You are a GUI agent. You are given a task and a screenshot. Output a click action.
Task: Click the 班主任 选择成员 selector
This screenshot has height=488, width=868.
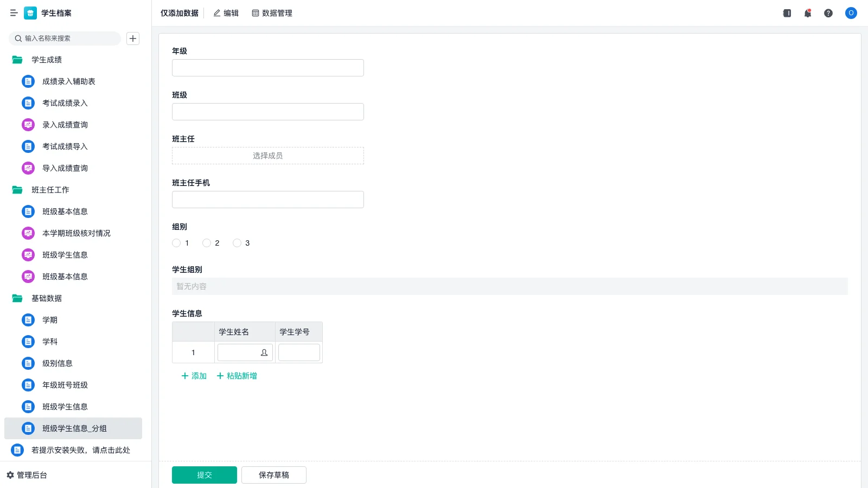(267, 156)
